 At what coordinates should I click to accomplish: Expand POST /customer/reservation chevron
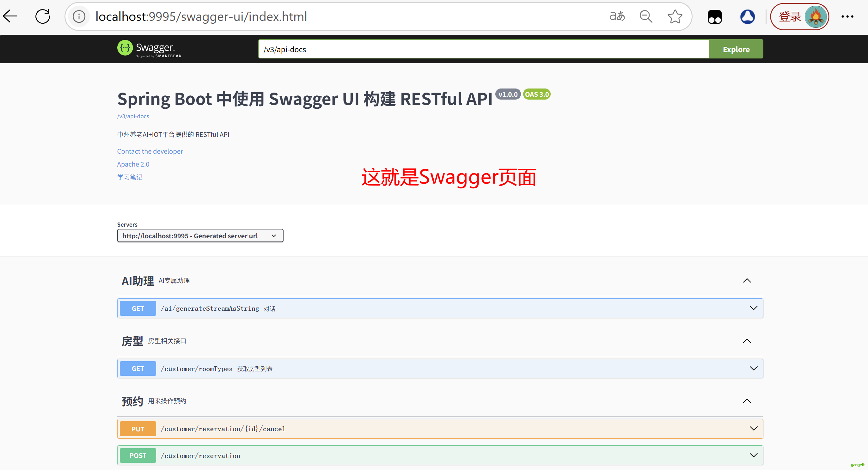click(x=754, y=455)
